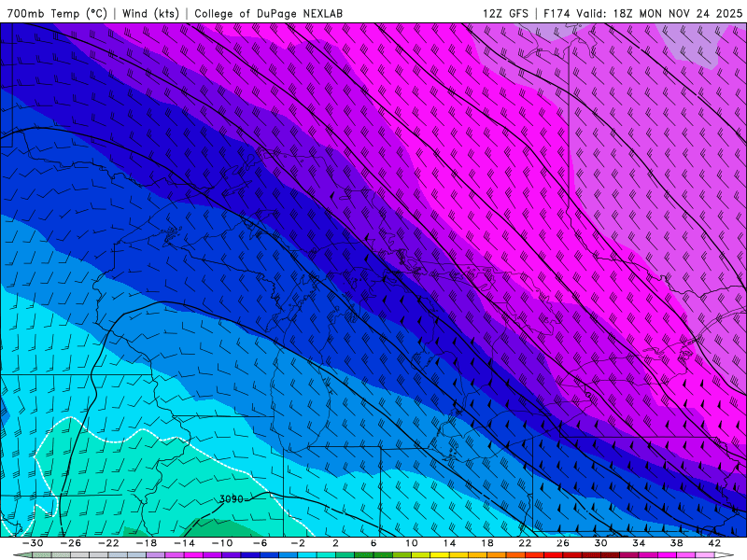
Task: Click the '10' legend tick label
Action: pyautogui.click(x=412, y=543)
